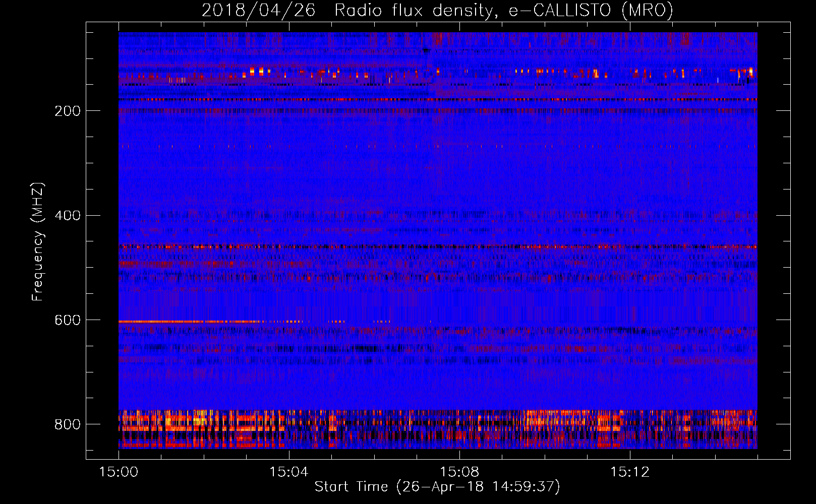
Task: Select the 'e-CALLISTO (MRO)' text in title
Action: click(x=591, y=11)
